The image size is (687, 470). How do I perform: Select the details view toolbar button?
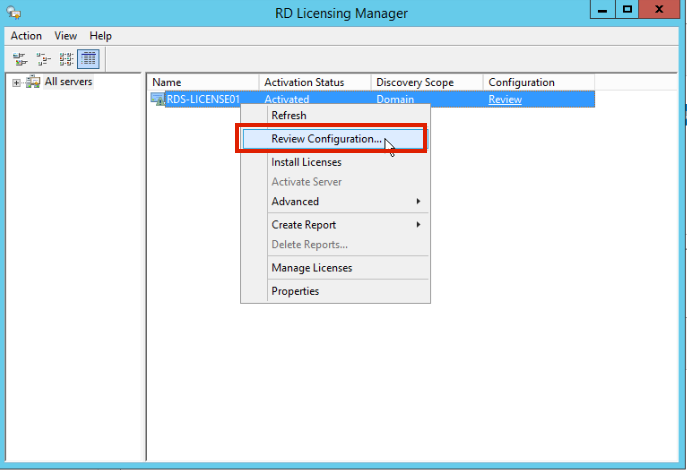(x=89, y=59)
